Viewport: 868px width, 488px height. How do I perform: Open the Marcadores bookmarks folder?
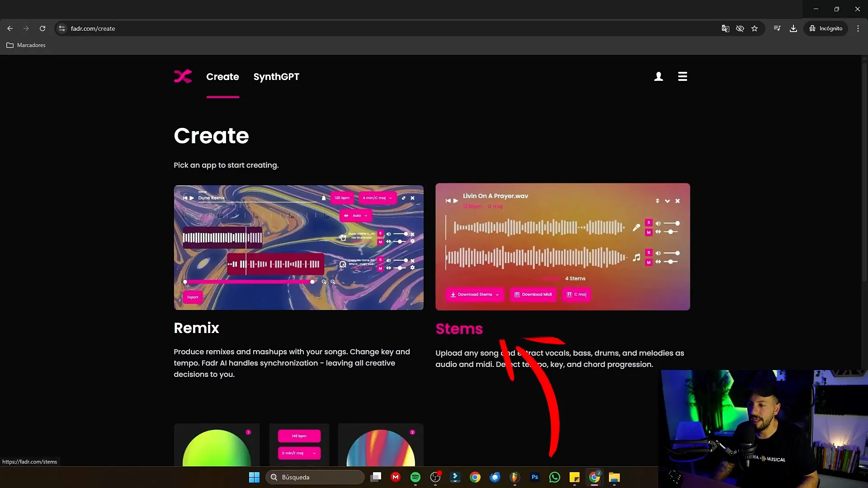pos(26,45)
